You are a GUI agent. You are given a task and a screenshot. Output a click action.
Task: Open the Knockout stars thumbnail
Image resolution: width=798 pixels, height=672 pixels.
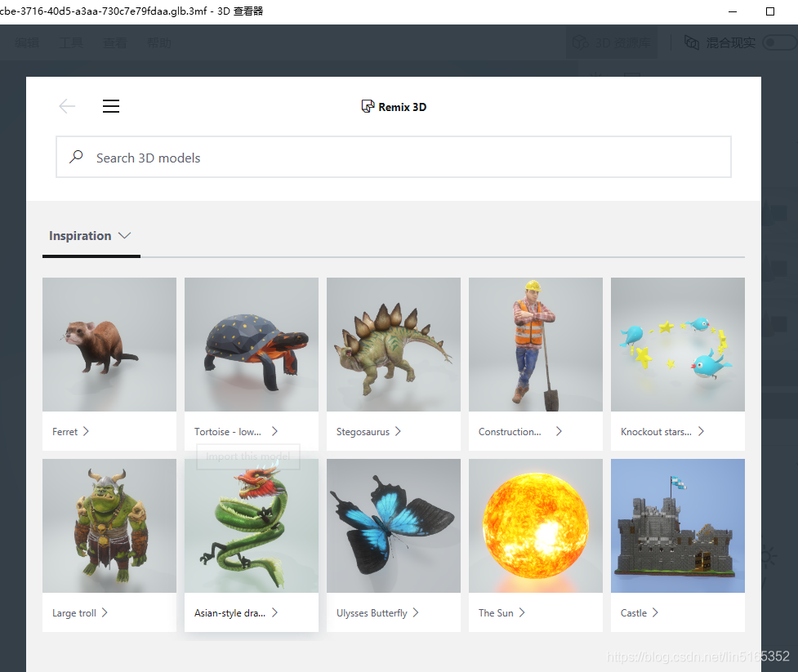coord(677,345)
